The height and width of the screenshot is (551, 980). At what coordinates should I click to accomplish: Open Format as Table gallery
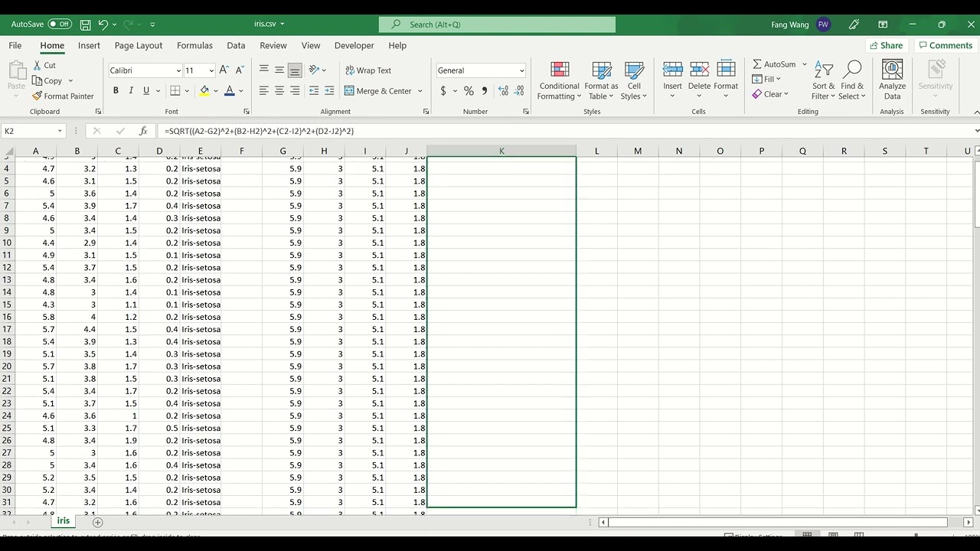point(601,80)
